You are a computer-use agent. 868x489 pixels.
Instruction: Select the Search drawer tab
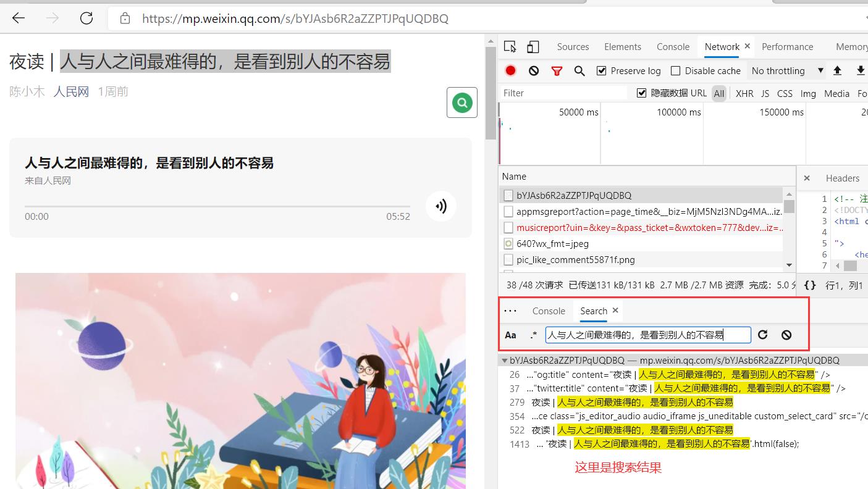[594, 311]
